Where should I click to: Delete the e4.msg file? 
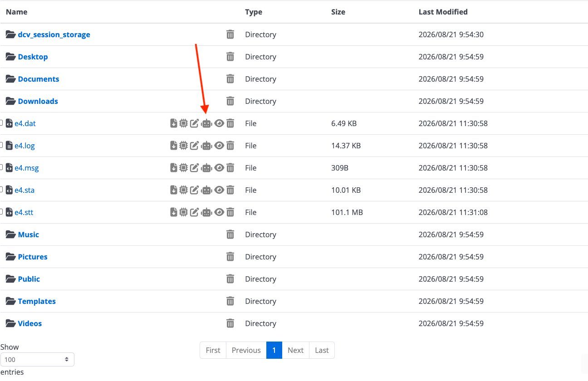pyautogui.click(x=230, y=168)
